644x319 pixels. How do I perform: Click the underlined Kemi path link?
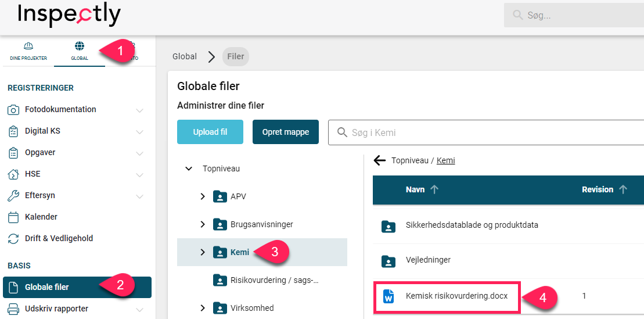(445, 161)
